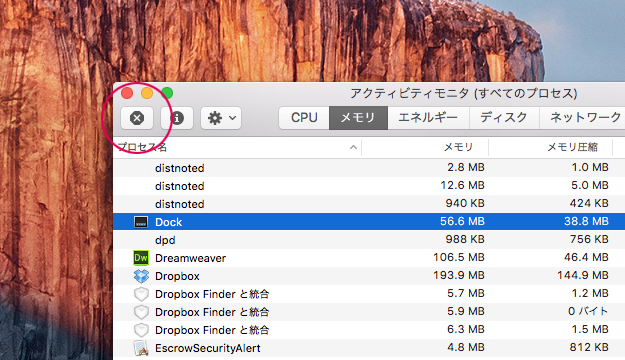Select the Dreamweaver process name
The width and height of the screenshot is (625, 360).
(191, 258)
